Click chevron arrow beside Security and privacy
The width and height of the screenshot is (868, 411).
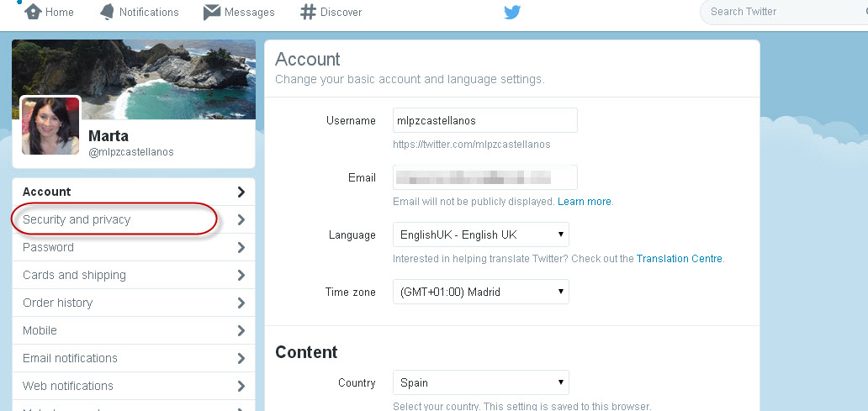pos(241,219)
